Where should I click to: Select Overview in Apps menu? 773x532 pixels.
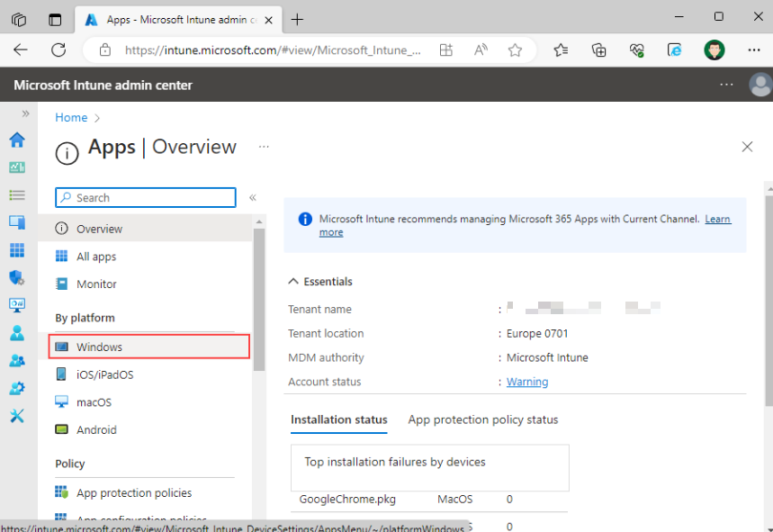click(x=146, y=229)
